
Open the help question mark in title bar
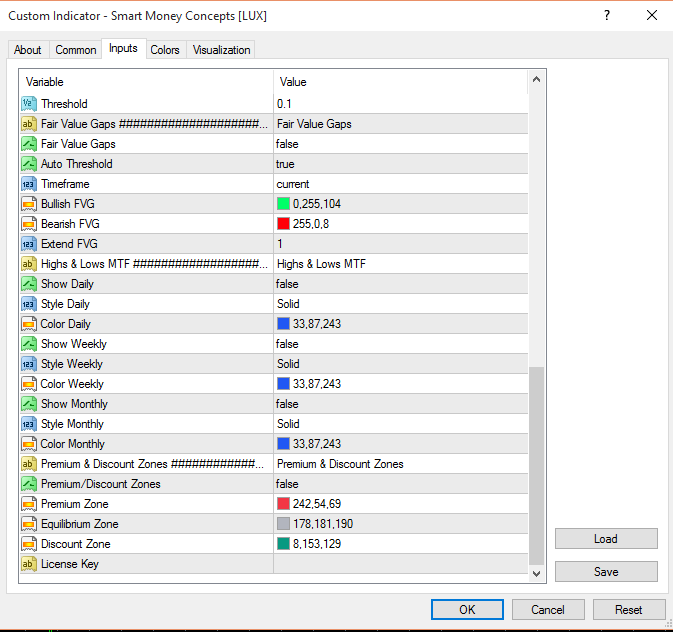point(606,15)
